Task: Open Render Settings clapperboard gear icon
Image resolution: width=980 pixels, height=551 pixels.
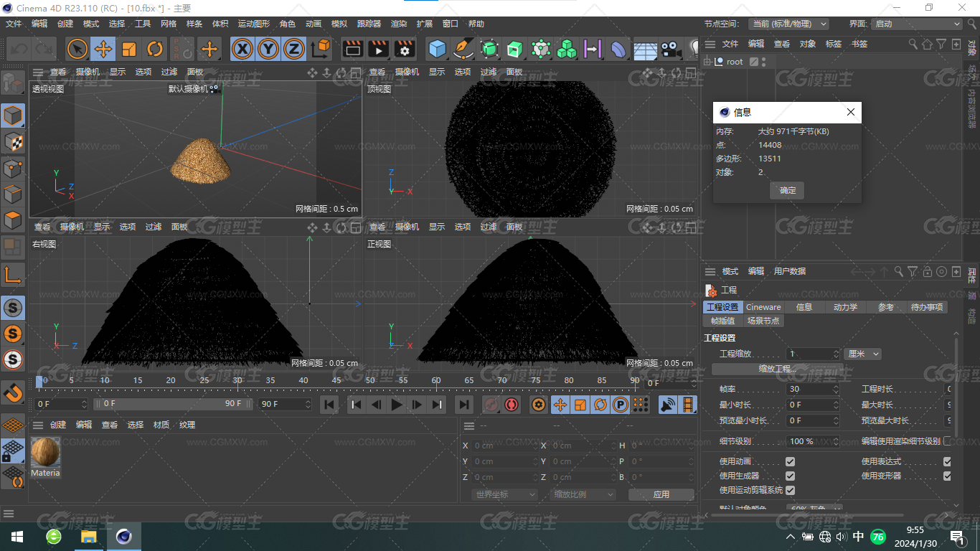Action: tap(405, 49)
